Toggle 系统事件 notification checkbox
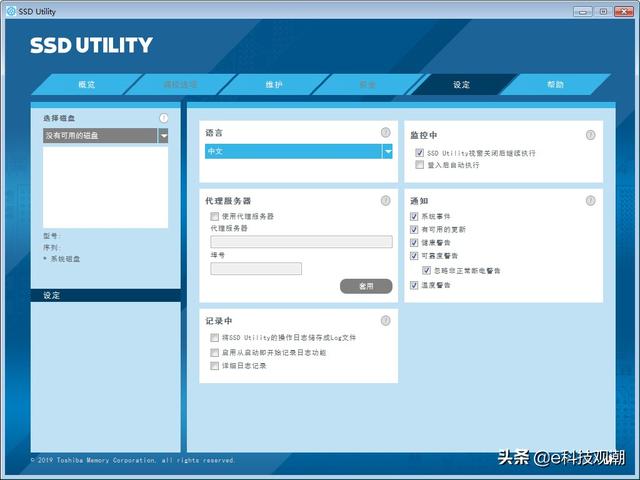The height and width of the screenshot is (480, 640). (414, 216)
